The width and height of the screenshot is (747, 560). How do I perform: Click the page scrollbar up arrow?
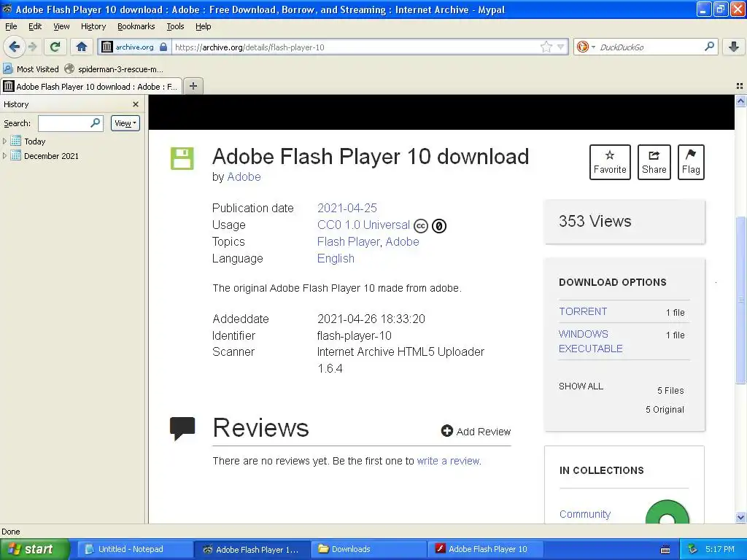[740, 101]
